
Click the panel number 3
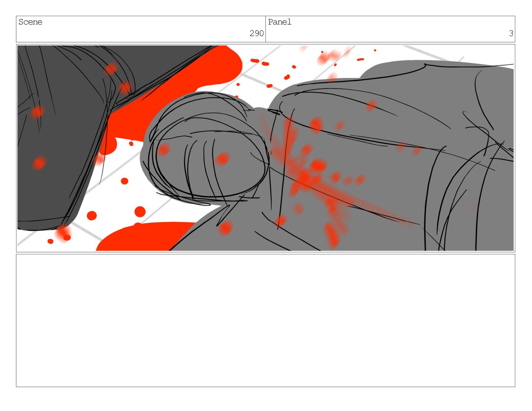(x=511, y=33)
